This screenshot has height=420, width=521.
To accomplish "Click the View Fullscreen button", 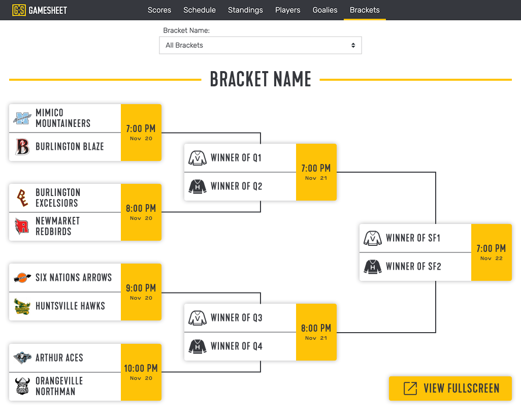I will (450, 388).
